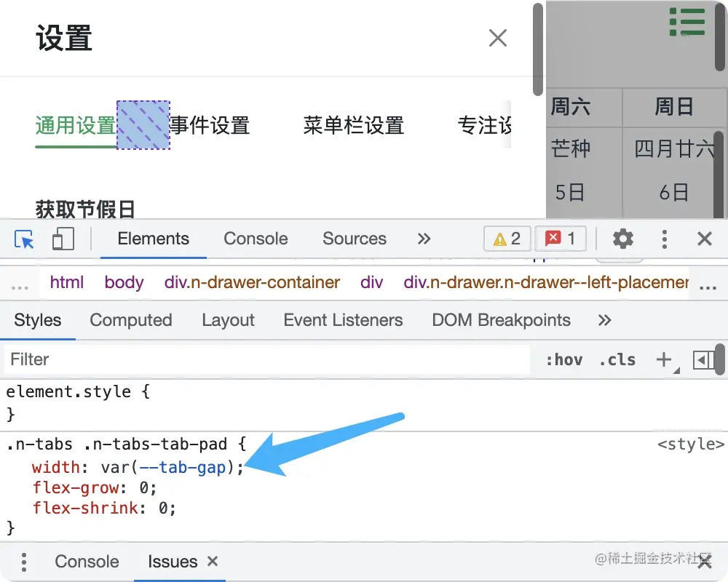Viewport: 728px width, 582px height.
Task: Click the 周日 calendar column header
Action: 673,107
